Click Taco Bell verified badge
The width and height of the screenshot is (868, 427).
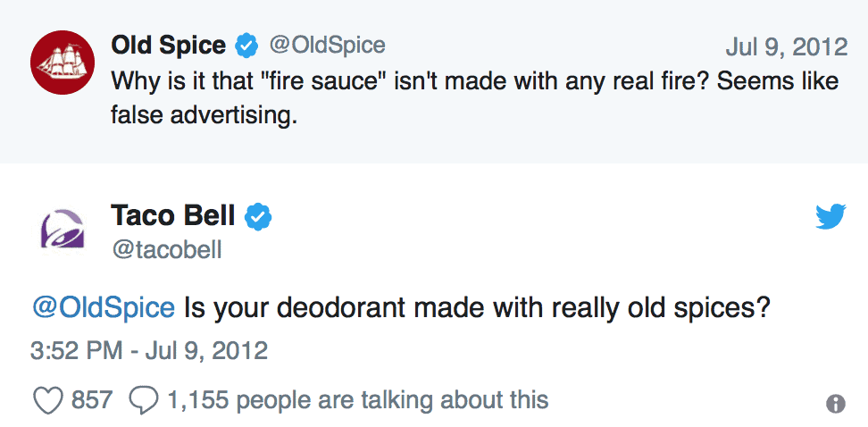pyautogui.click(x=259, y=216)
